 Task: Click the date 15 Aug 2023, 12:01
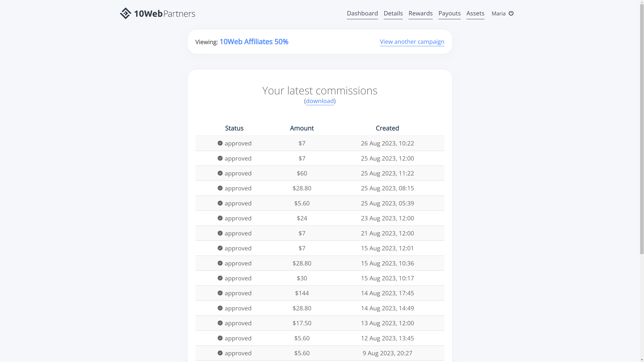[387, 248]
